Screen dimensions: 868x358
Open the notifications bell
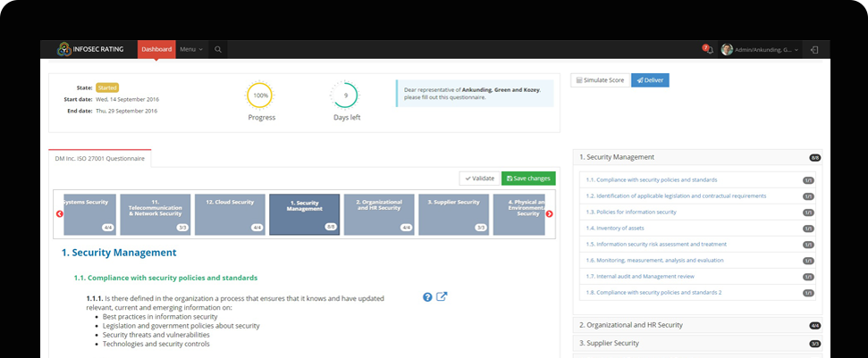(x=708, y=49)
